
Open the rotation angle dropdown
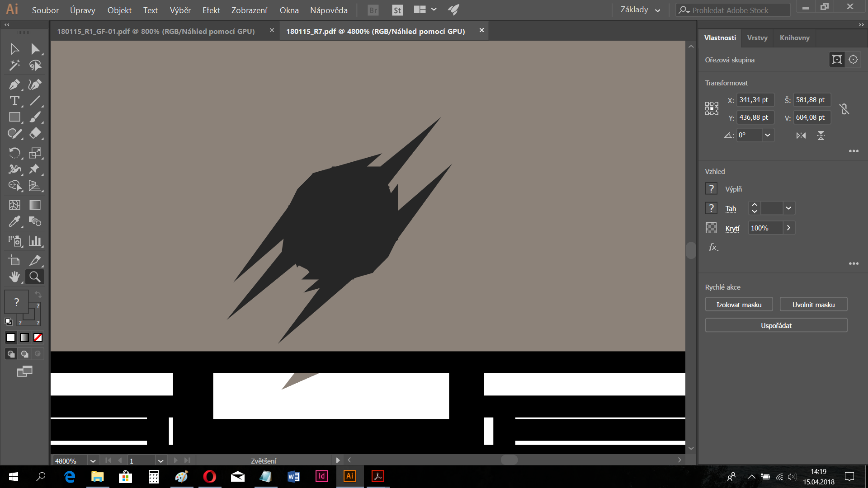point(768,135)
